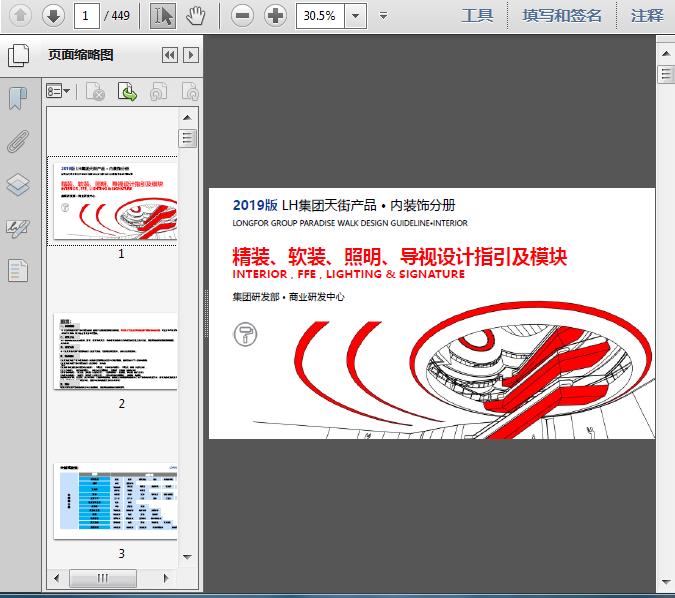Open the content document panel icon

[18, 270]
